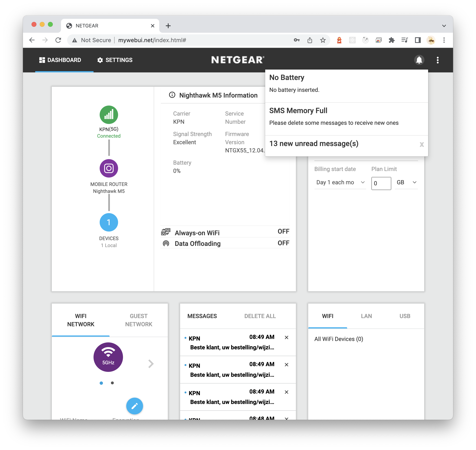This screenshot has height=450, width=476.
Task: Reload the page with browser refresh icon
Action: tap(58, 40)
